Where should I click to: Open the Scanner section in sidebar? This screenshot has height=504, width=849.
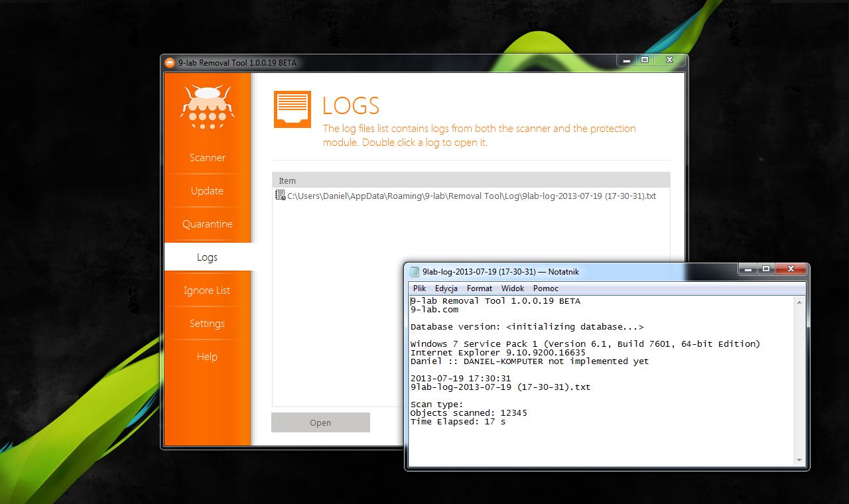pyautogui.click(x=208, y=158)
